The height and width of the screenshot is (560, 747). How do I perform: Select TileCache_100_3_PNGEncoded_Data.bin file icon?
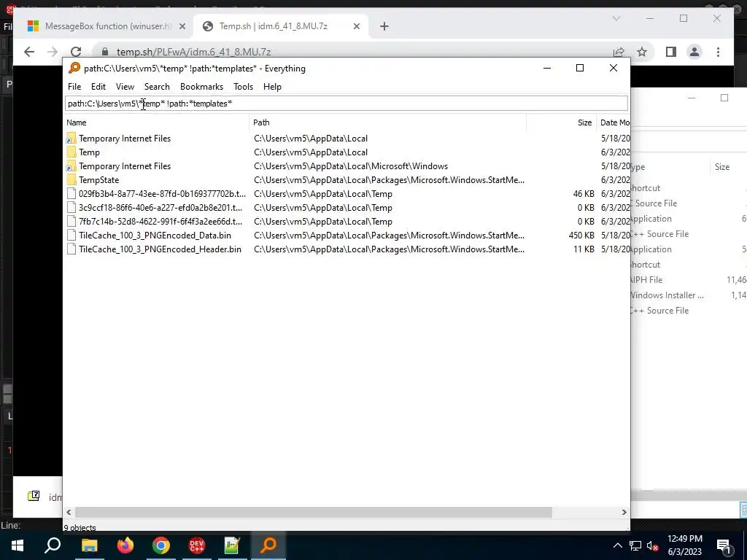pyautogui.click(x=71, y=236)
